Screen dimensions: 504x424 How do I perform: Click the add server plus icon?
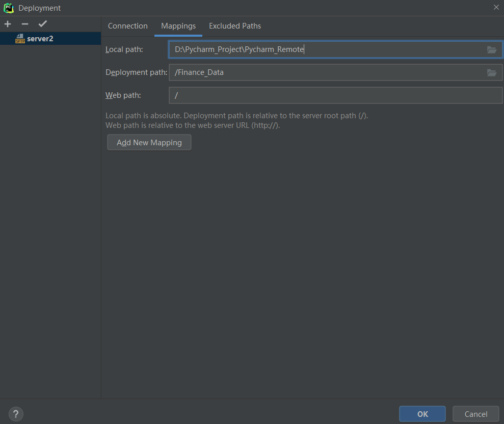click(x=8, y=23)
